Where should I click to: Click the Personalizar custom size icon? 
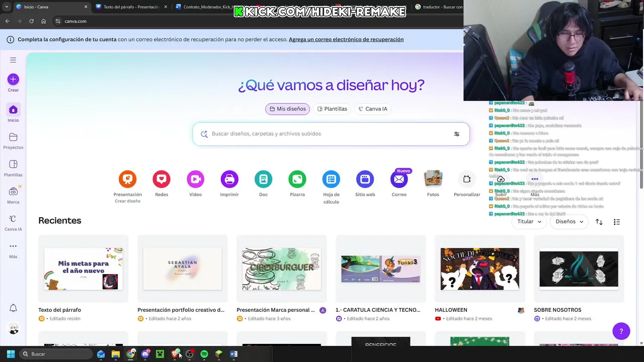point(467,179)
